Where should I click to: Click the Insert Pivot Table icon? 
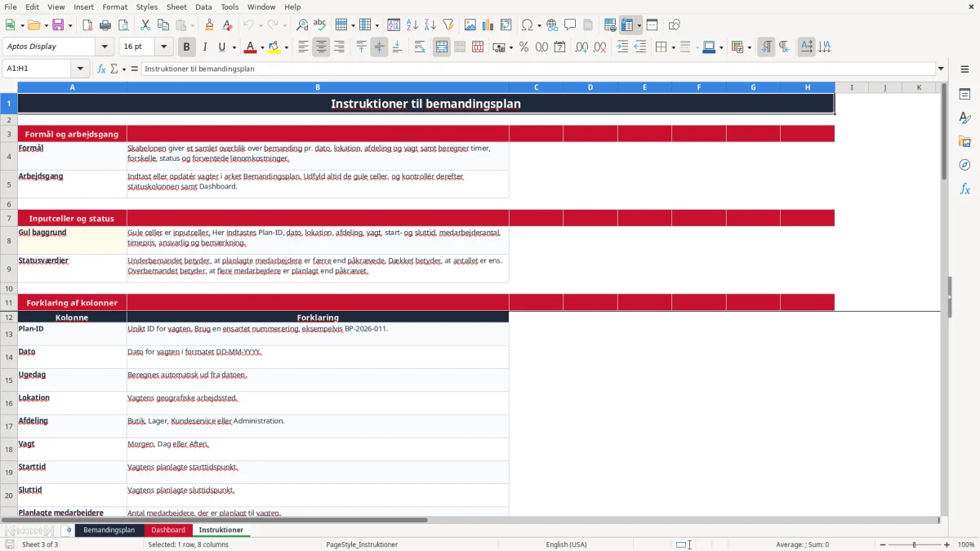tap(506, 25)
